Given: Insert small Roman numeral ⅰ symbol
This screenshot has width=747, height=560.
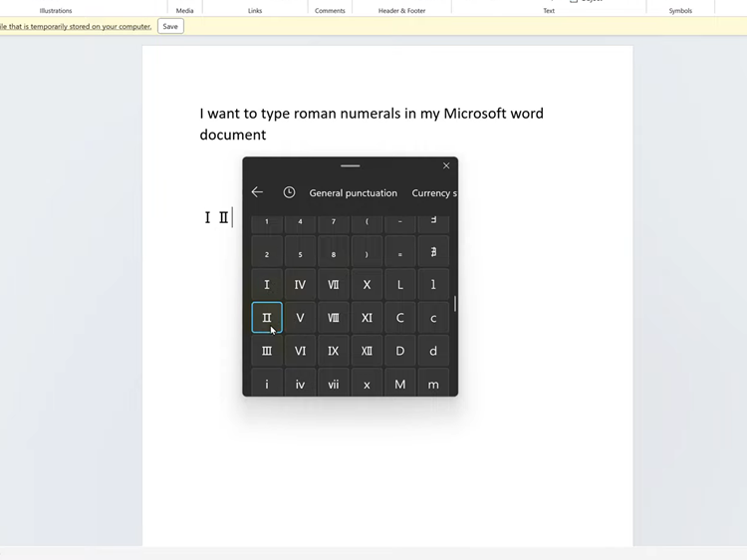Looking at the screenshot, I should click(267, 383).
